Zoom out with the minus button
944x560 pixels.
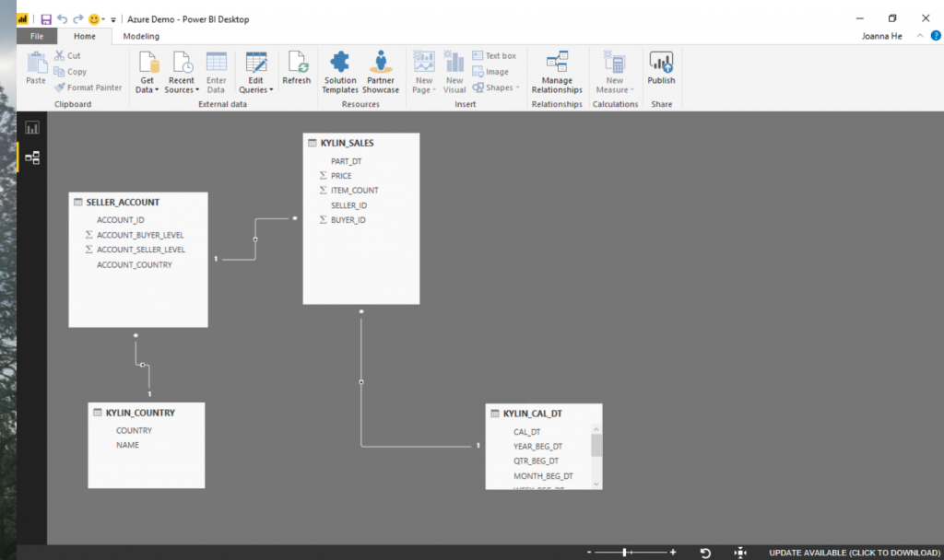point(589,553)
